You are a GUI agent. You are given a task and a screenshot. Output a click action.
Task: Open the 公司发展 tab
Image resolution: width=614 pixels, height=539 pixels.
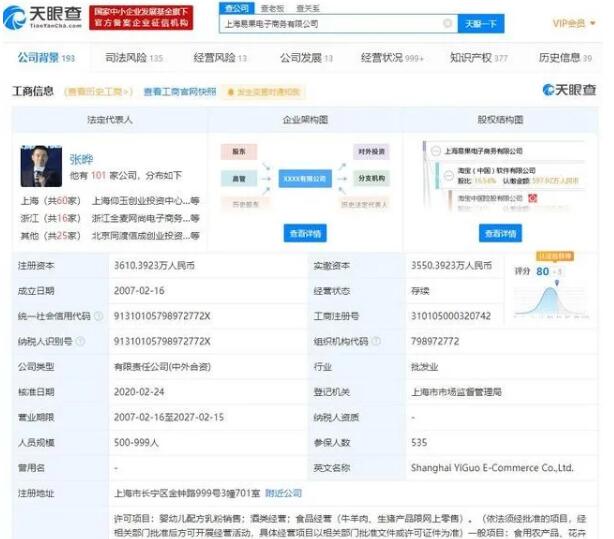pyautogui.click(x=306, y=58)
